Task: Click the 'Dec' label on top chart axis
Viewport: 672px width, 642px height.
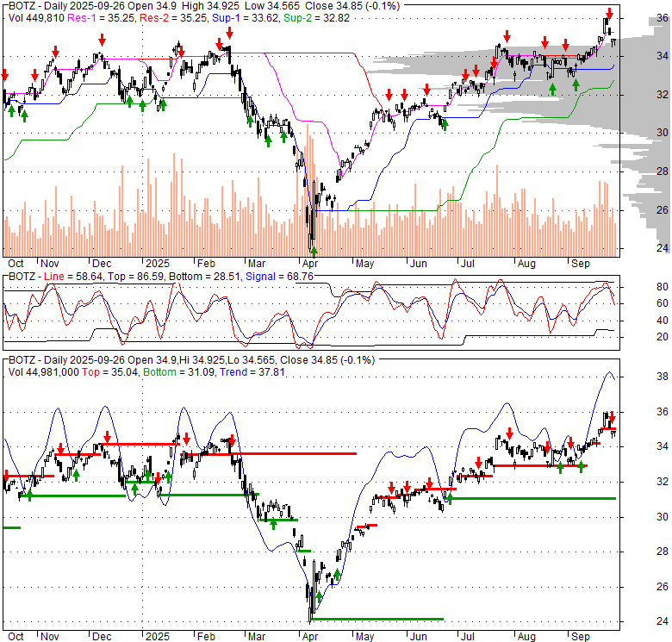Action: coord(102,264)
